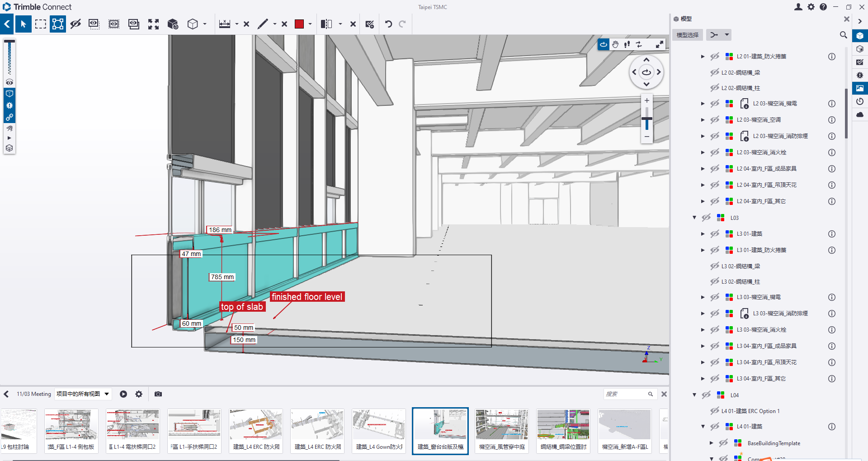Expand the L2 04-室內_F區_其它 tree item
868x461 pixels.
(703, 201)
